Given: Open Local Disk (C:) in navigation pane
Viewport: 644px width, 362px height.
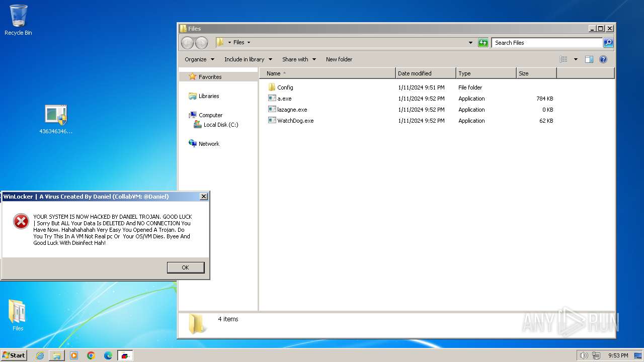Looking at the screenshot, I should (x=216, y=125).
